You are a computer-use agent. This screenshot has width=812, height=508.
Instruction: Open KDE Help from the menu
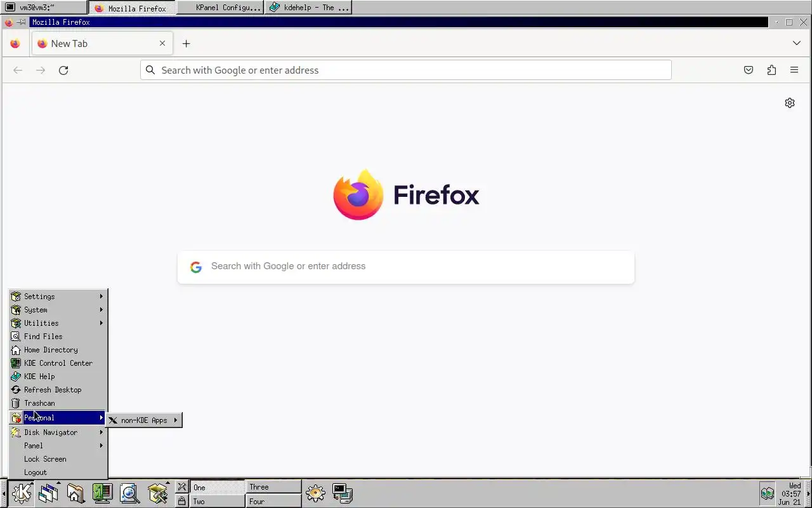58,377
